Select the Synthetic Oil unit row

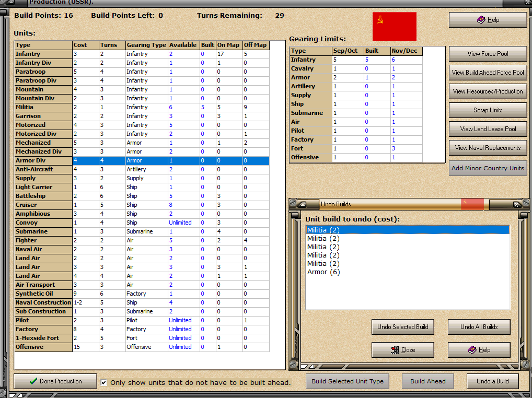(x=142, y=294)
